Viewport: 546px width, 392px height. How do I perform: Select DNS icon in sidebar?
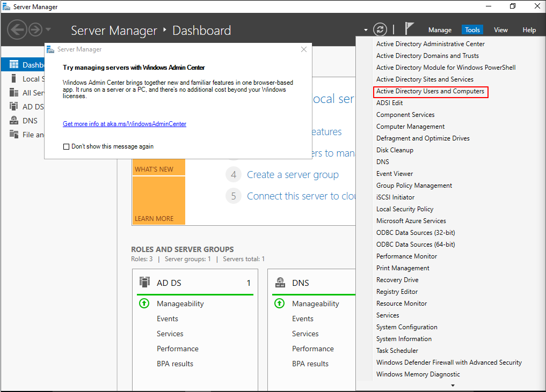tap(14, 120)
